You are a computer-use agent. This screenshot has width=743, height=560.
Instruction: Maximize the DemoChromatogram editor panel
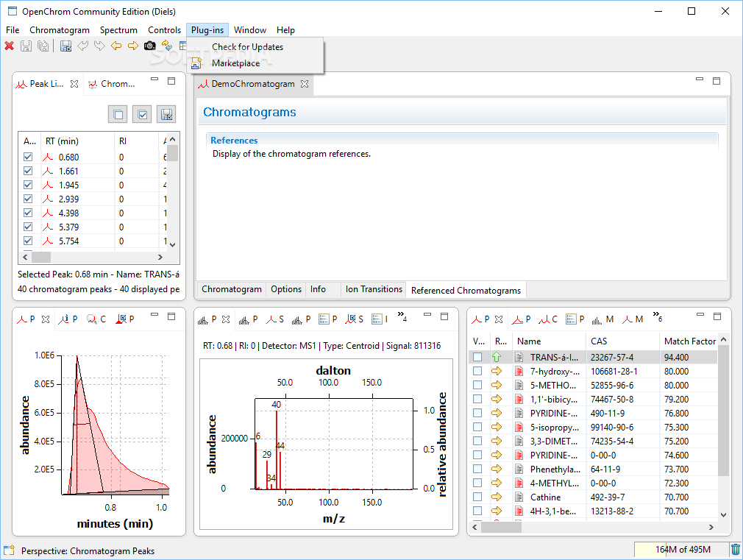(x=717, y=81)
